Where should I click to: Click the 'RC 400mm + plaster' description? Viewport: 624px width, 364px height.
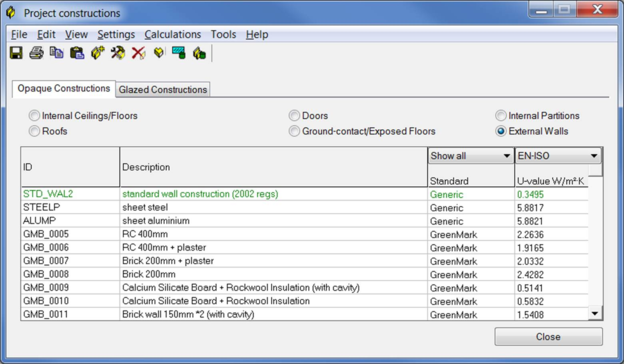tap(164, 247)
